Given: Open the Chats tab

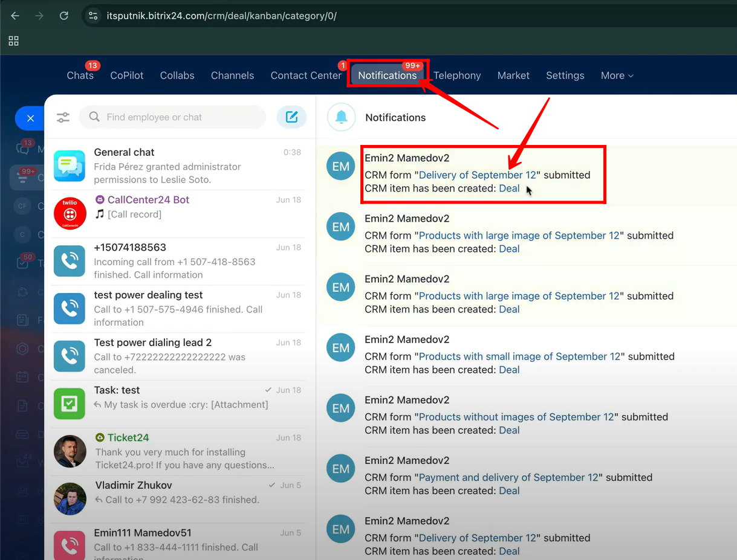Looking at the screenshot, I should (x=80, y=76).
